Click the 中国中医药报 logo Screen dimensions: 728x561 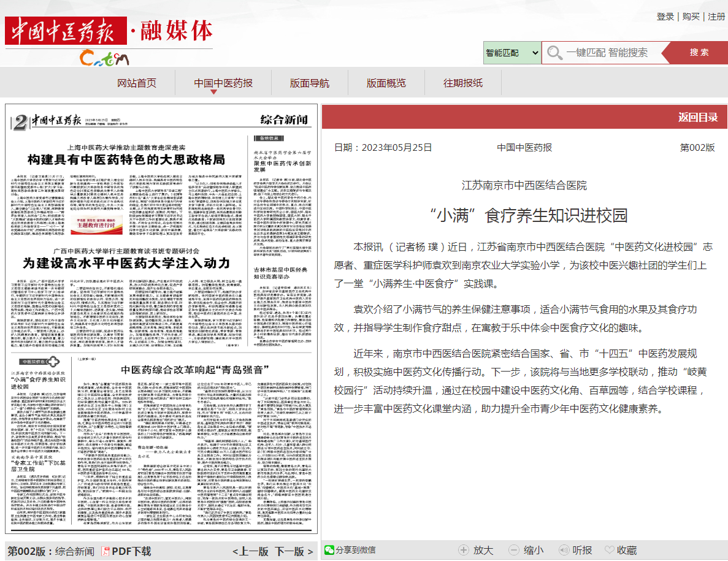click(x=66, y=31)
